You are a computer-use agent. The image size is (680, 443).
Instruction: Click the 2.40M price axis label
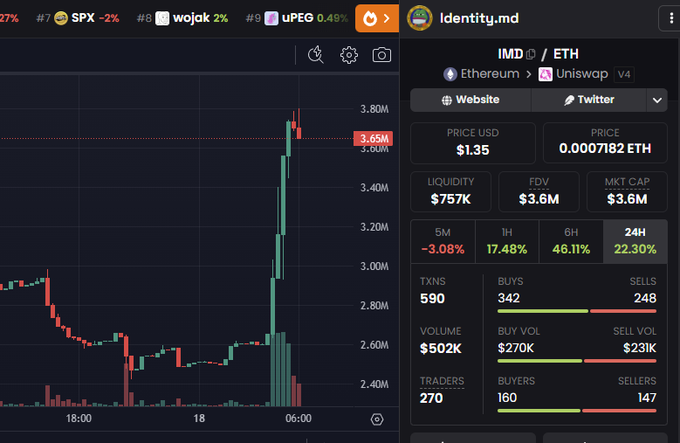pos(374,384)
